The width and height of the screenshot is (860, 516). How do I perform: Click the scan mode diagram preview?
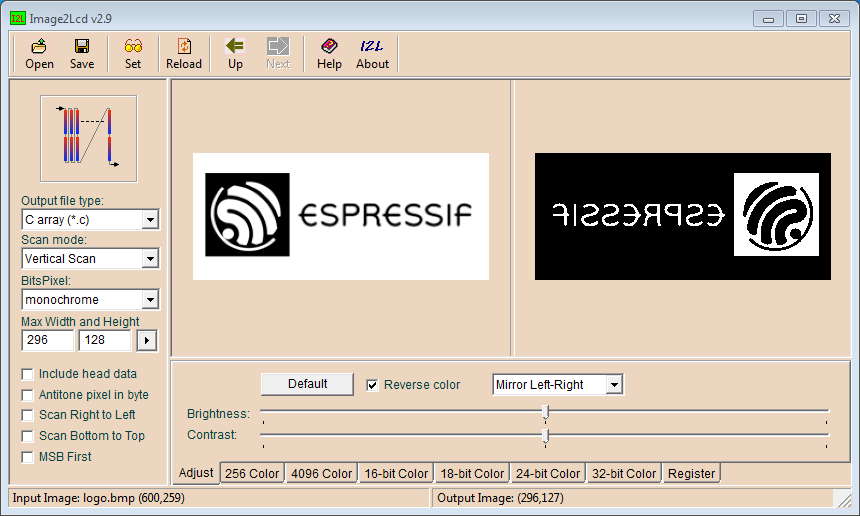88,138
